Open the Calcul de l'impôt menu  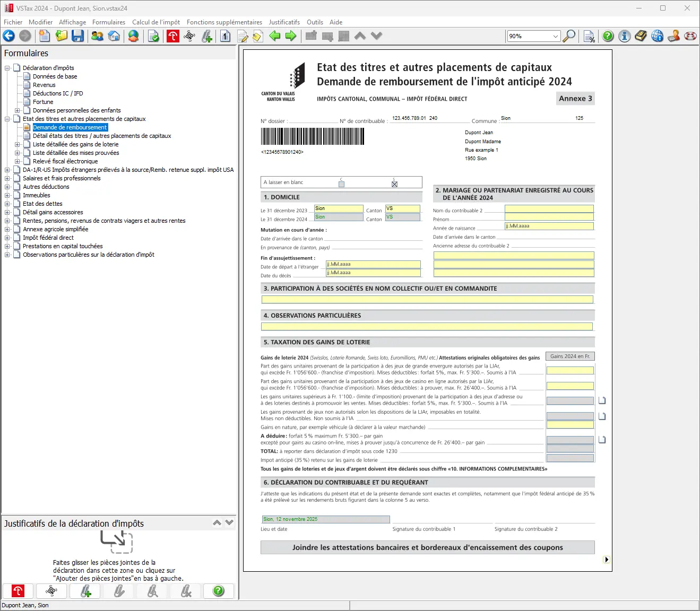155,22
